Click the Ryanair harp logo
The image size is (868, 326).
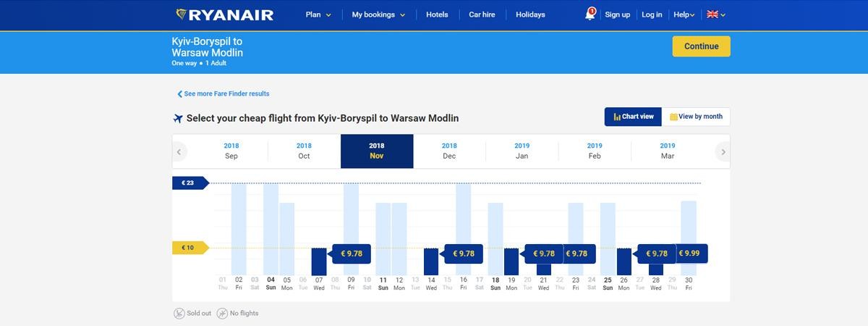[x=182, y=14]
